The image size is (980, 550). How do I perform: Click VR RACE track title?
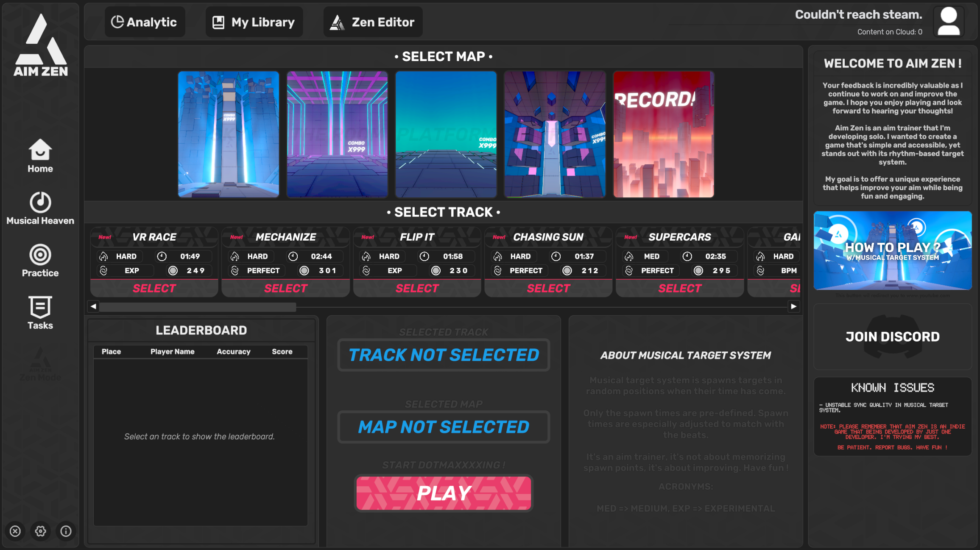click(154, 237)
